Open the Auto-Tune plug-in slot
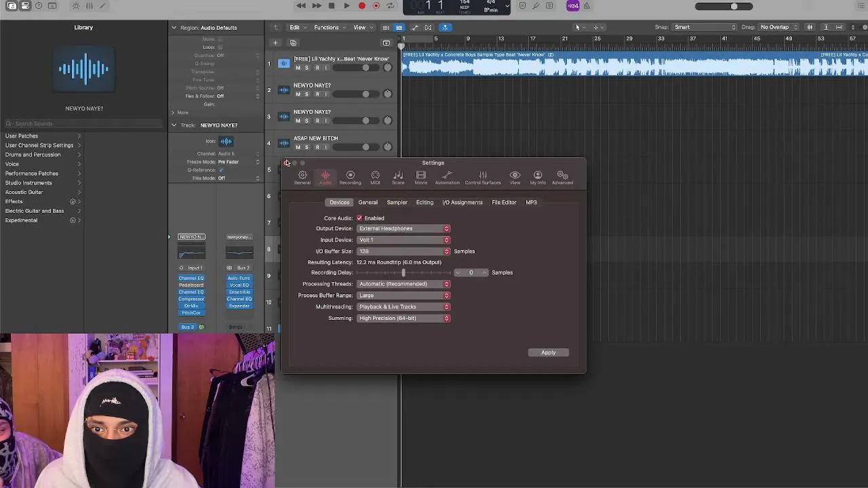Screen dimensions: 868x488 pos(239,279)
